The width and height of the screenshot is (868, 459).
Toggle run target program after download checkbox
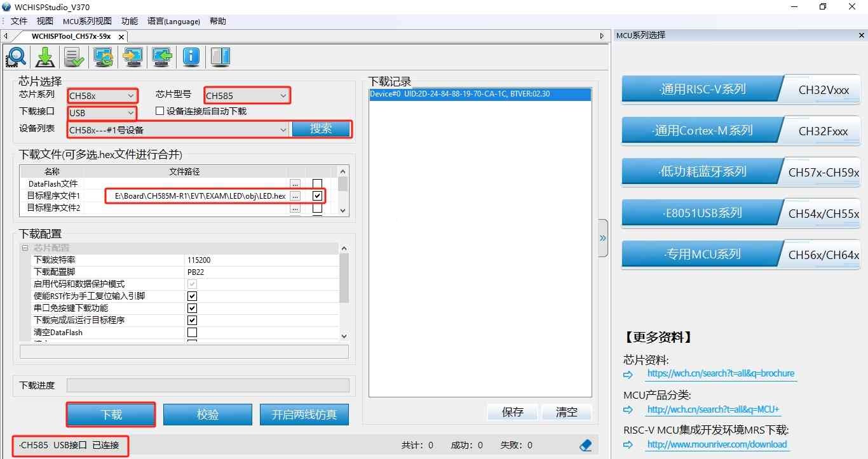tap(192, 320)
